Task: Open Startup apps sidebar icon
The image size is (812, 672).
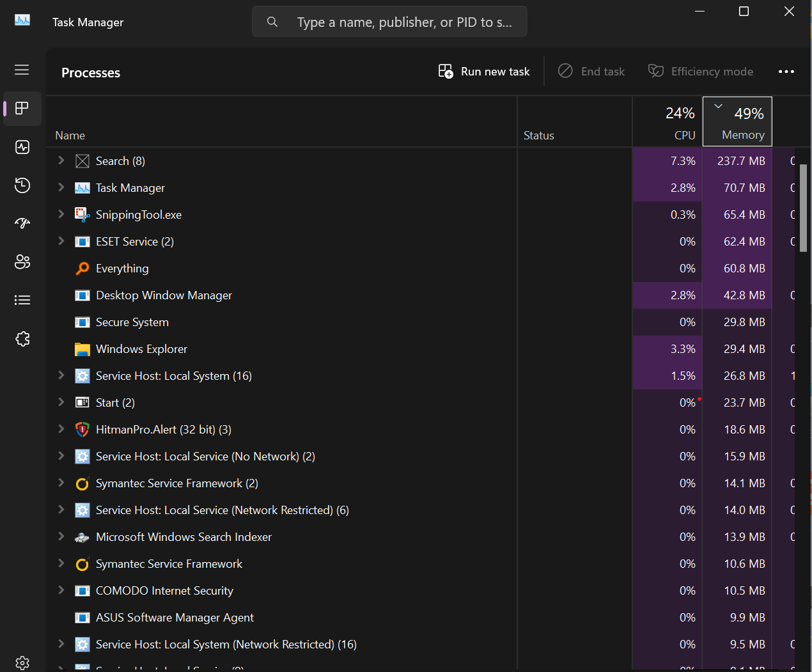Action: click(22, 223)
